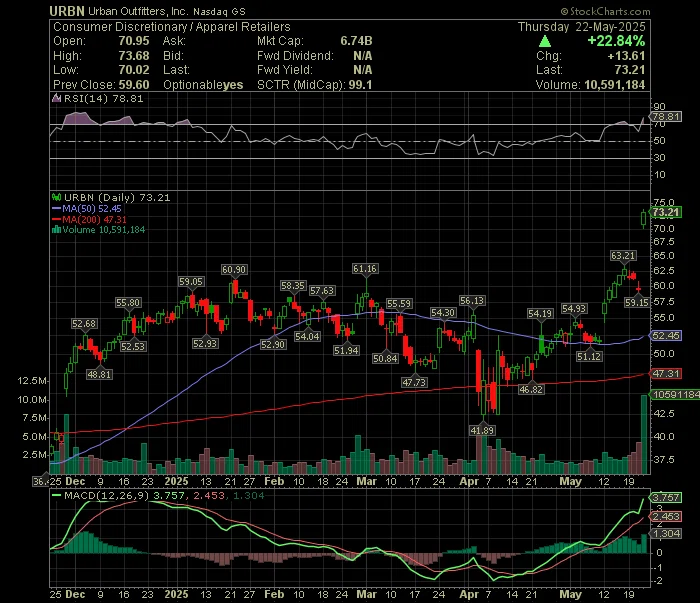Click the latest candlestick near 73.21

pos(644,219)
